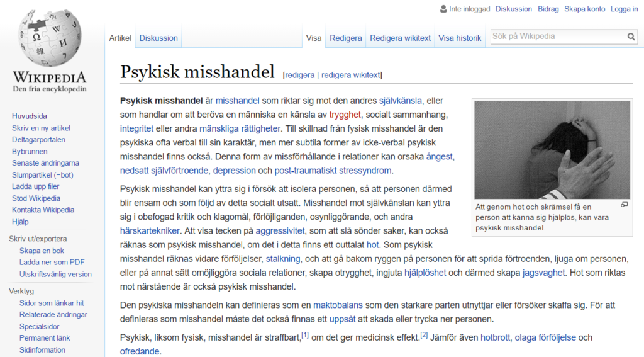
Task: Follow the uppsåt link
Action: point(343,320)
